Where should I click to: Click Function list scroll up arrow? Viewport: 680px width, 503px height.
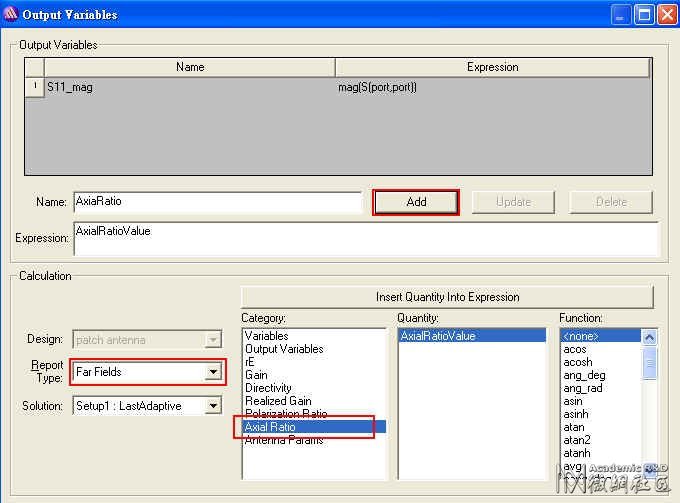click(649, 337)
